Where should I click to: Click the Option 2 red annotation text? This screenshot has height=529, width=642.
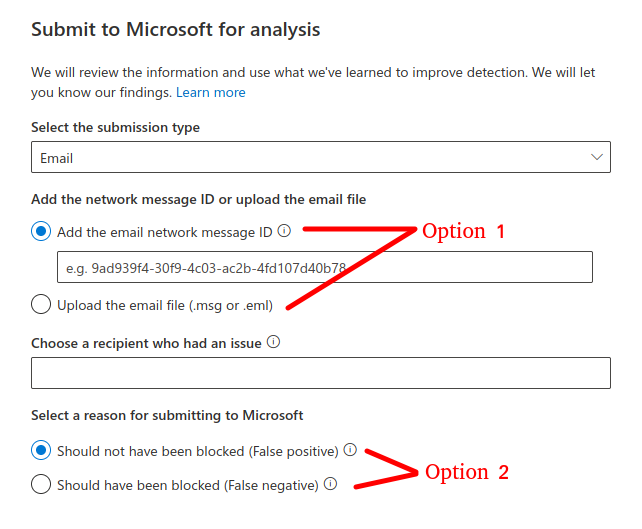click(467, 472)
